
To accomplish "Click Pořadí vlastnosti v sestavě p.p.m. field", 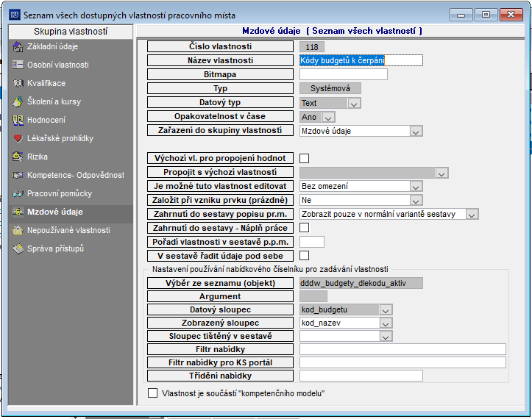I will click(x=312, y=242).
